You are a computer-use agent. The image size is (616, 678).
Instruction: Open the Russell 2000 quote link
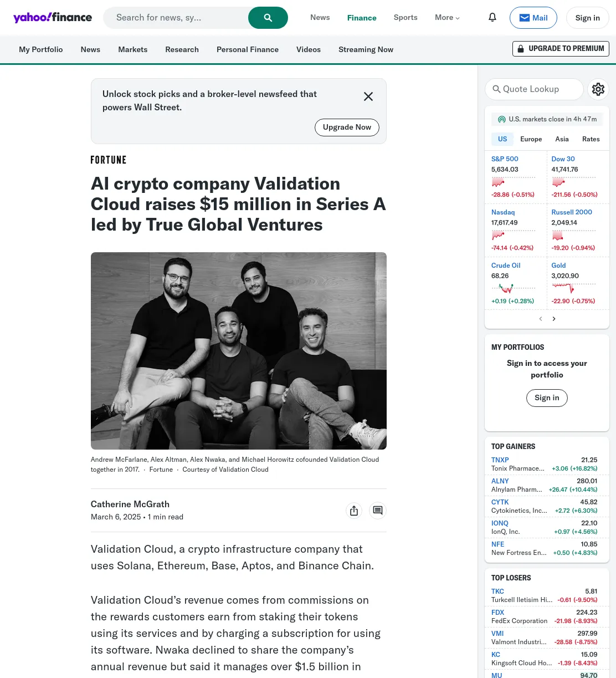(x=572, y=212)
